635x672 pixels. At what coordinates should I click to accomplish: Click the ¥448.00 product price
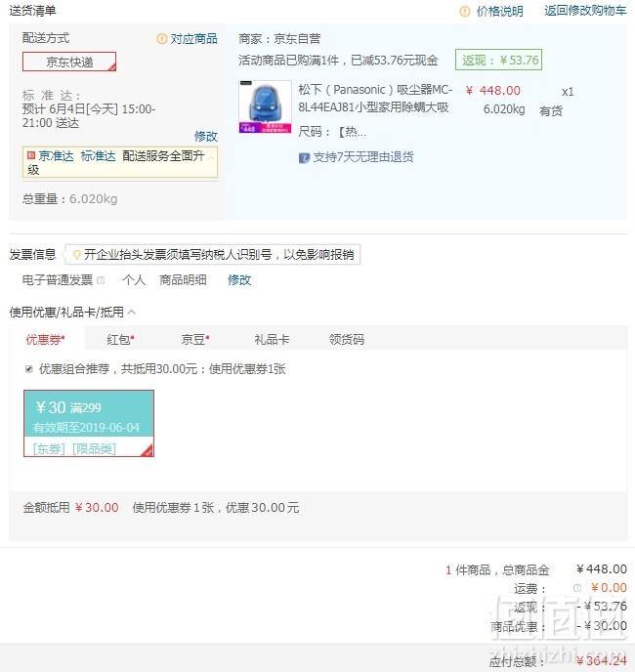(493, 91)
